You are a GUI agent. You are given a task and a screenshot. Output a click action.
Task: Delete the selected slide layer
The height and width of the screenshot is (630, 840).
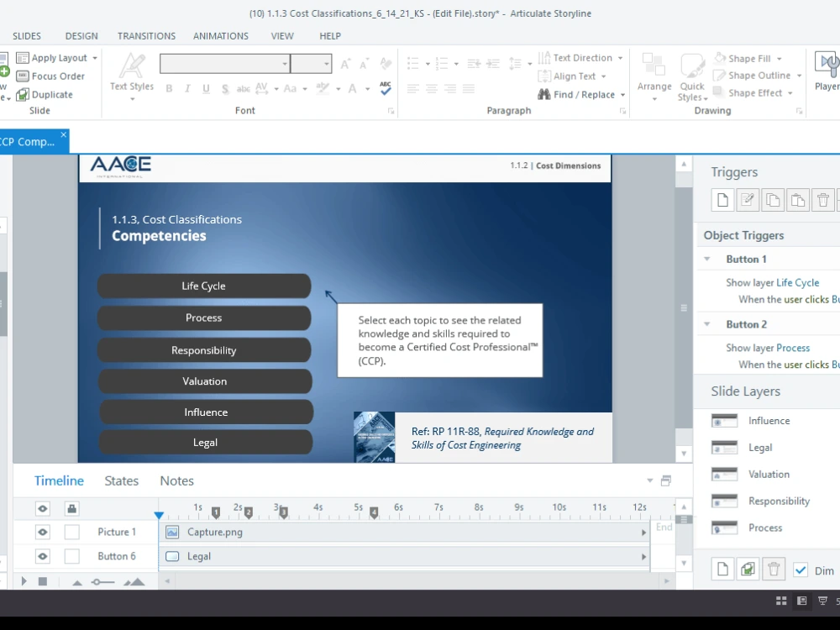(773, 569)
